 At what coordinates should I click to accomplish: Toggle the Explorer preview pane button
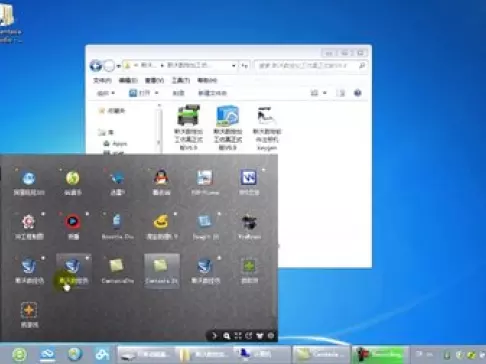tap(340, 93)
